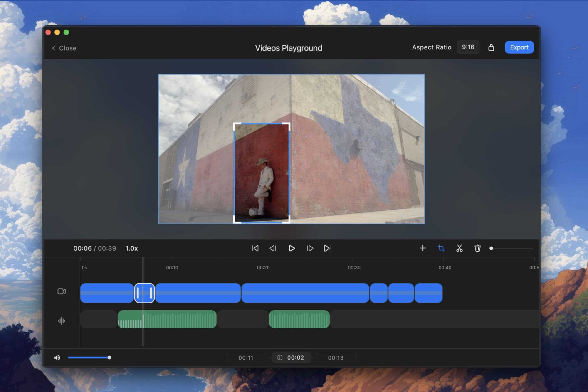Toggle the aspect ratio lock icon

(491, 47)
